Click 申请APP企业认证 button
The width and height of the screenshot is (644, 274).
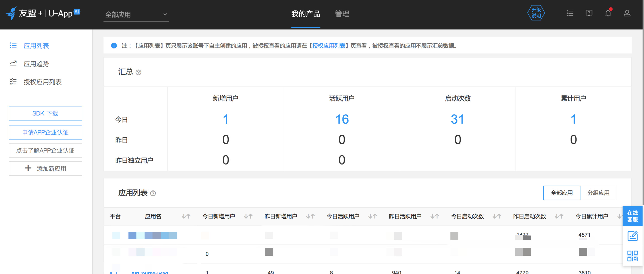pos(45,132)
